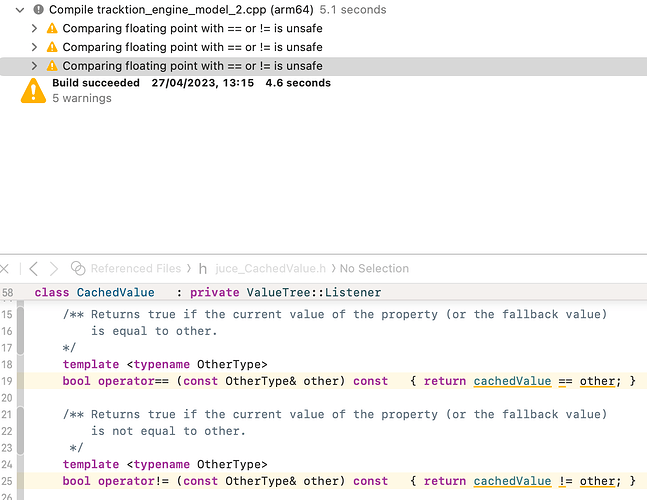Click line number 25 in the gutter
This screenshot has height=500, width=647.
(x=7, y=481)
